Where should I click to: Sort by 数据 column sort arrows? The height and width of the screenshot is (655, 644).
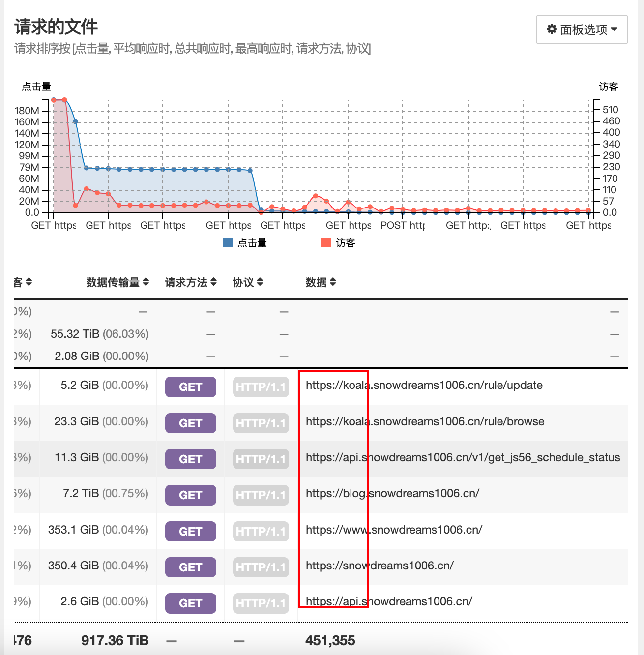tap(333, 282)
